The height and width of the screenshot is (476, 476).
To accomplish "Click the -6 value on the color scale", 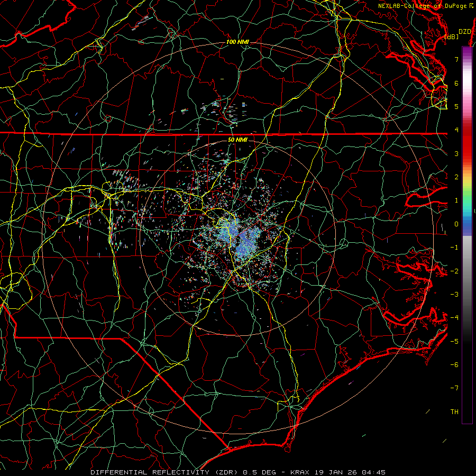I will coord(454,365).
